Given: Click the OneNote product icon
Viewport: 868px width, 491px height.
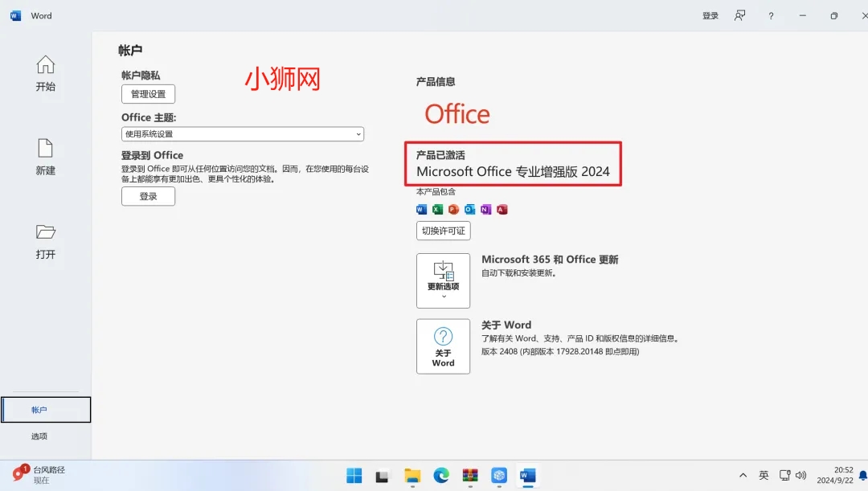Looking at the screenshot, I should [485, 209].
